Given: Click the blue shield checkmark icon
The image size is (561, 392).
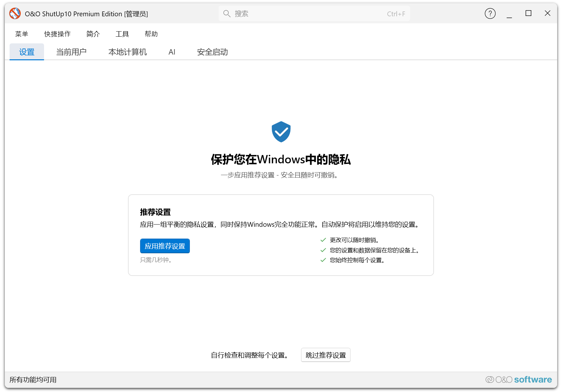Looking at the screenshot, I should [x=281, y=132].
